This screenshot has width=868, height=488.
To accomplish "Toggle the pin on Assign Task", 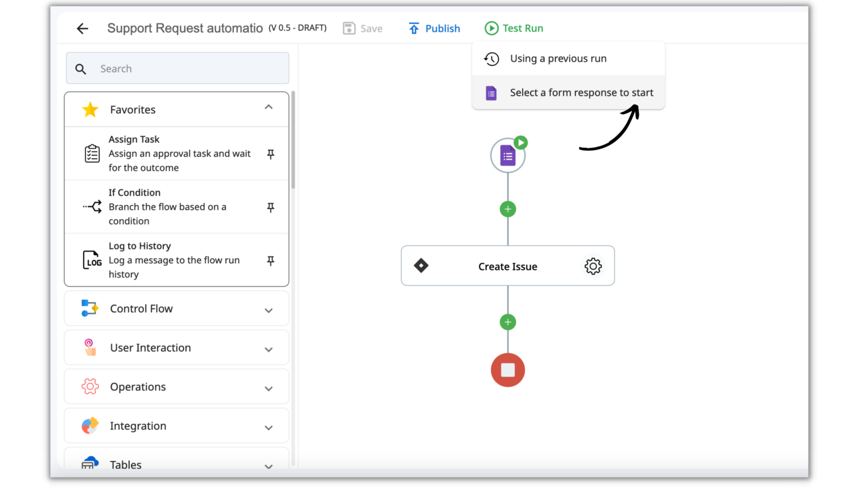I will (x=271, y=153).
